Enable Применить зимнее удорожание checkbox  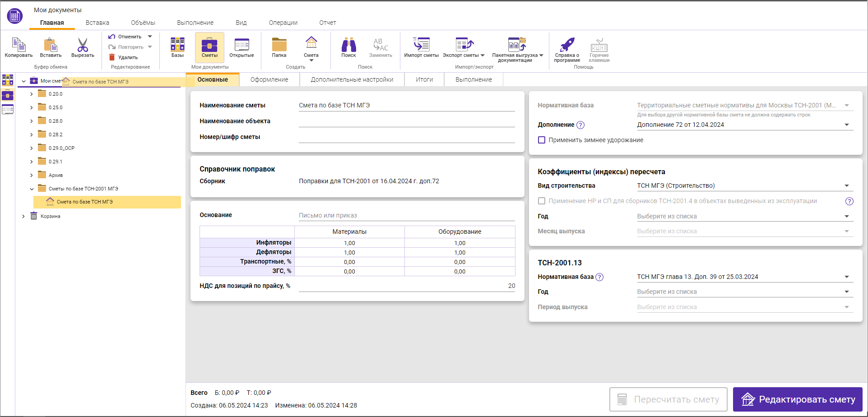[542, 140]
